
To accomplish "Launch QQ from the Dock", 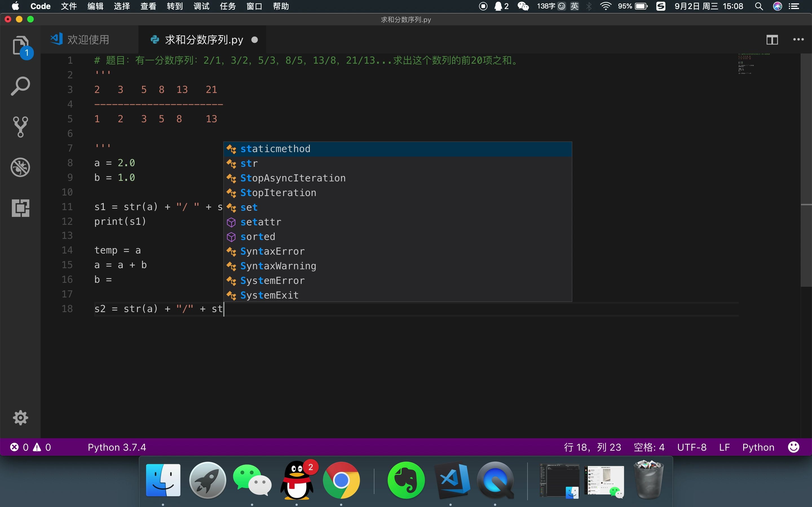I will pyautogui.click(x=297, y=480).
